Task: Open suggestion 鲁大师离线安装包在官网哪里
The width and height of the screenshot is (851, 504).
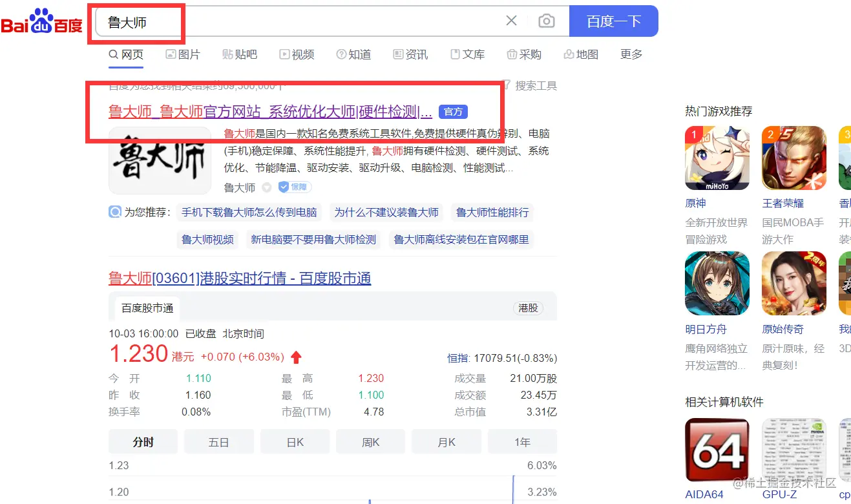Action: (x=461, y=240)
